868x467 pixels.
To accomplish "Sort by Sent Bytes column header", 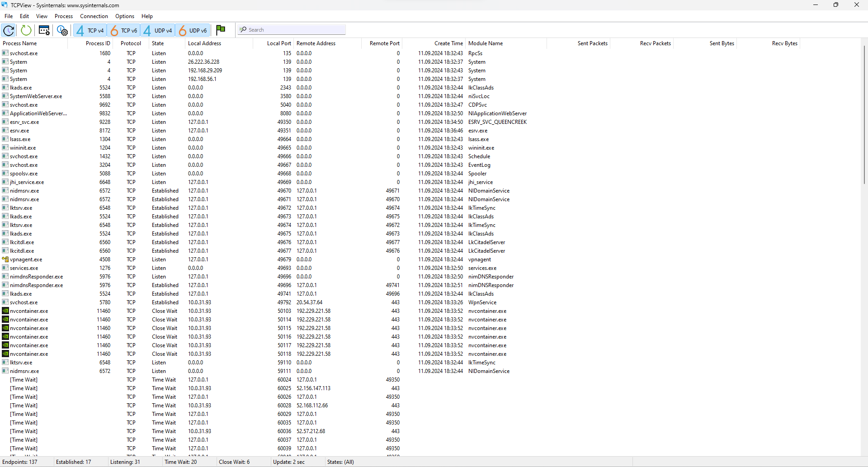I will (705, 43).
